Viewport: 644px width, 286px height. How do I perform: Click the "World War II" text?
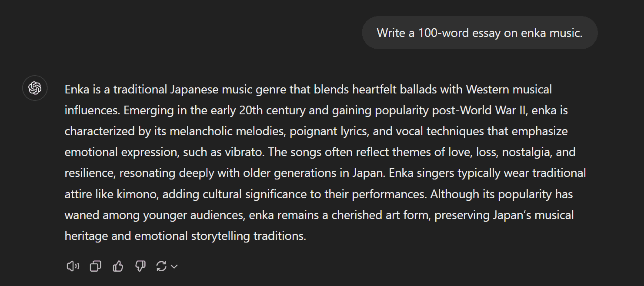point(494,110)
